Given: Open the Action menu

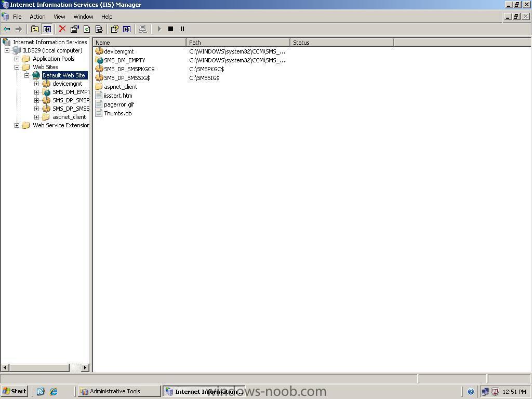Looking at the screenshot, I should click(x=37, y=17).
